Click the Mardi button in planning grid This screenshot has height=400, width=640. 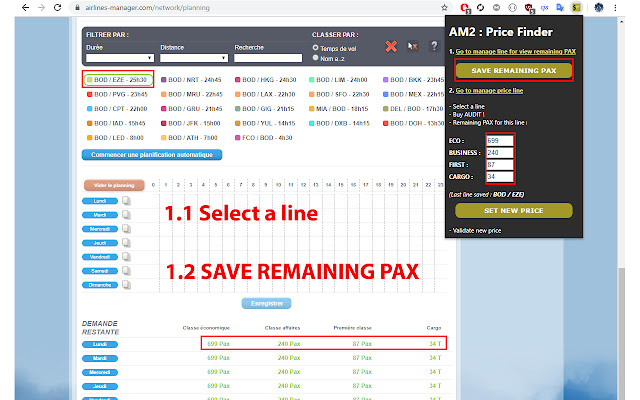coord(100,215)
